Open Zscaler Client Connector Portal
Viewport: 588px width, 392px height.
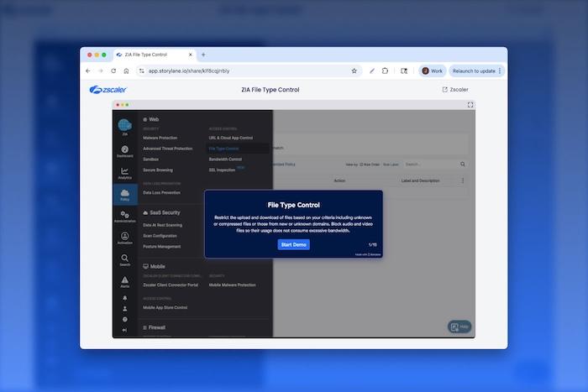171,285
